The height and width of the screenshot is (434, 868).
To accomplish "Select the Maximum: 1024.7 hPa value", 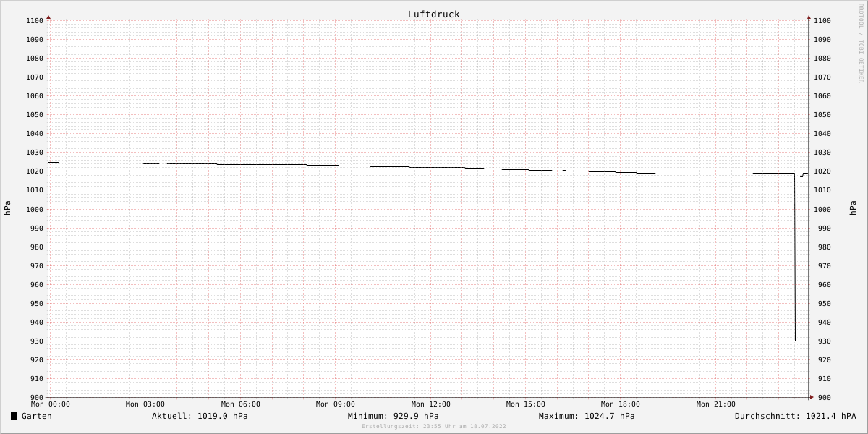I will 587,416.
